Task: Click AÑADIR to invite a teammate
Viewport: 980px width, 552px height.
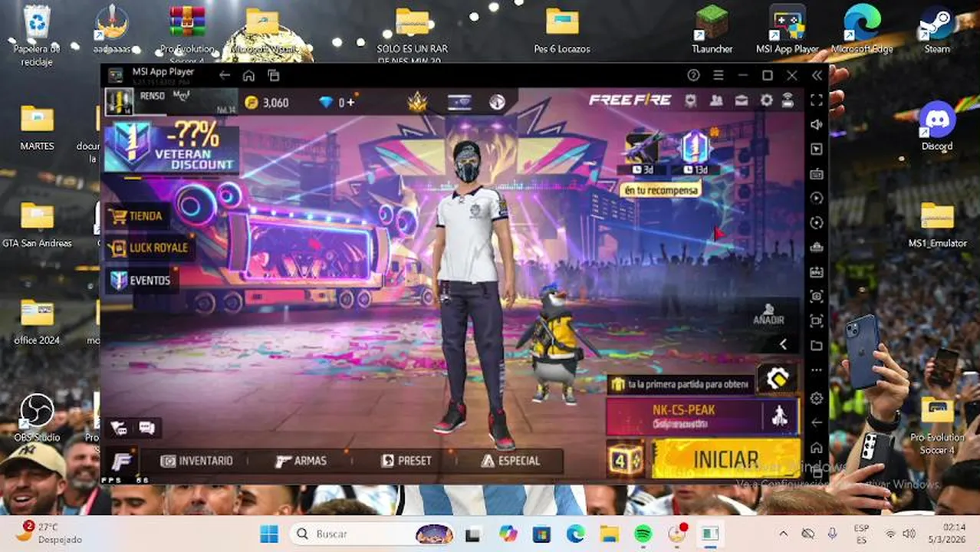Action: click(x=768, y=314)
